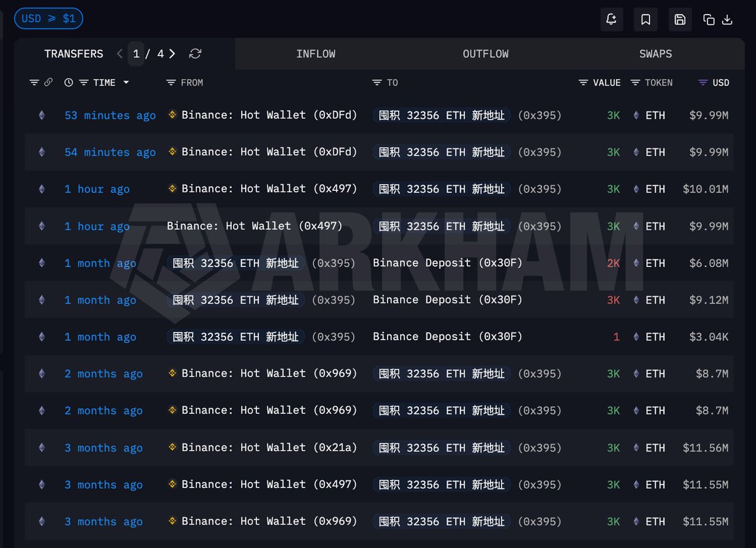Click Ethereum icon on 53 minutes row
Screen dimensions: 756x548
(x=42, y=115)
